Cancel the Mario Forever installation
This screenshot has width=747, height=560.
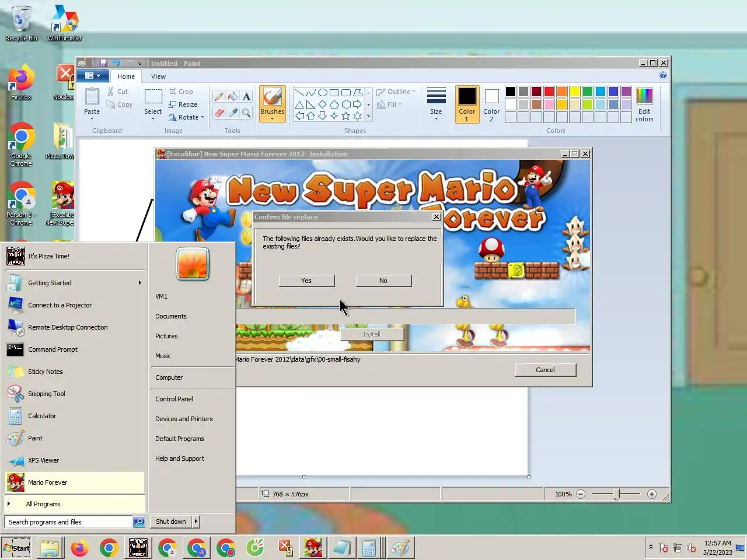pyautogui.click(x=546, y=370)
